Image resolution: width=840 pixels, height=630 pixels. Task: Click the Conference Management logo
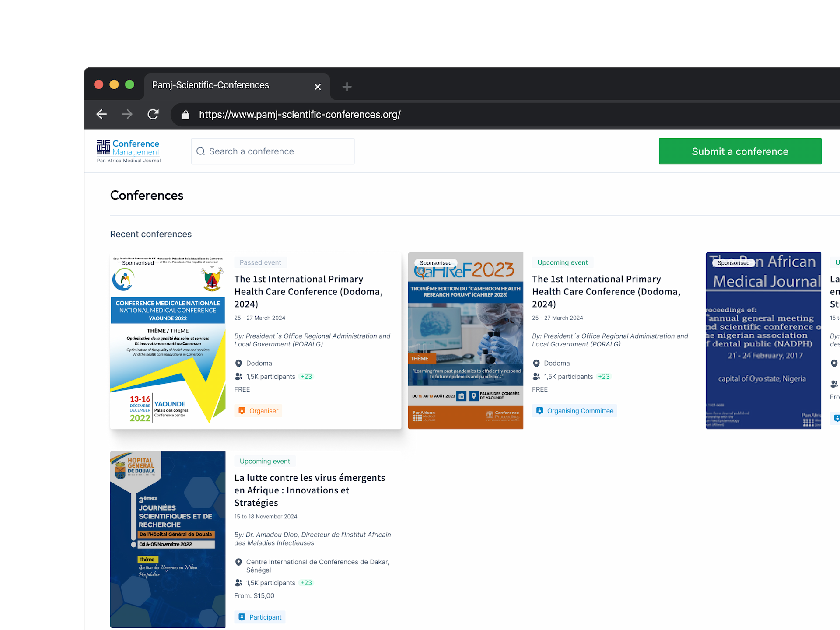click(129, 151)
